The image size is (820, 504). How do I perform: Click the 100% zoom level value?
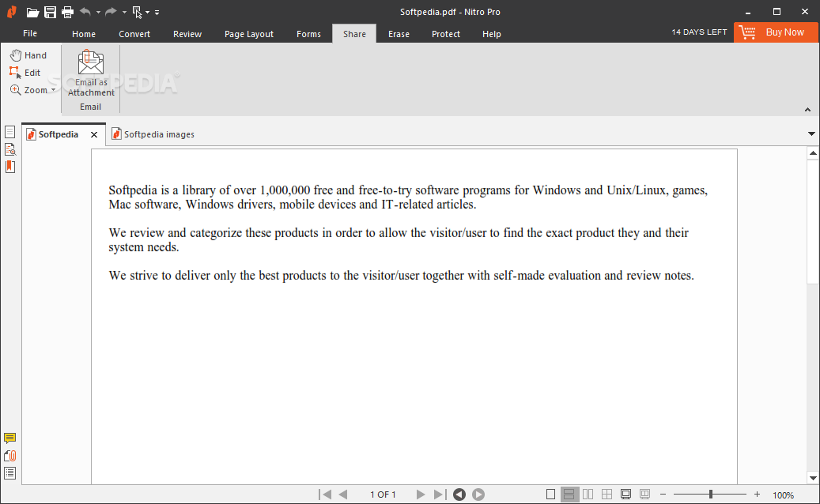[784, 495]
